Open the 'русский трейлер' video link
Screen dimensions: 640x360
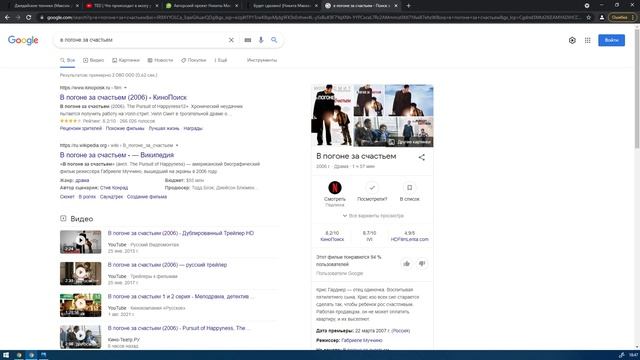coord(167,264)
